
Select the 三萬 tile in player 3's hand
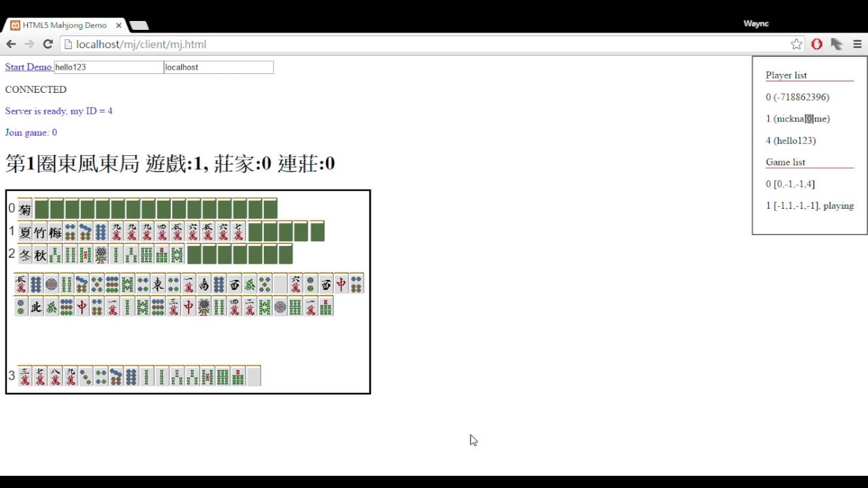pyautogui.click(x=25, y=375)
